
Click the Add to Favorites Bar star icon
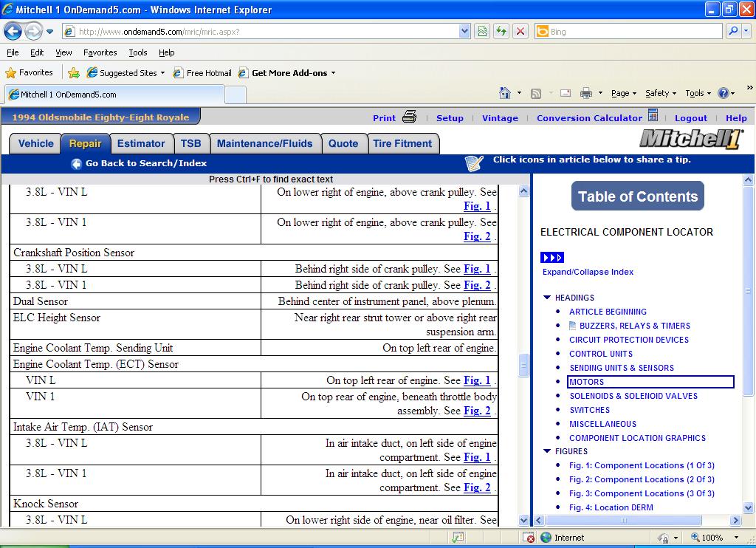(74, 73)
